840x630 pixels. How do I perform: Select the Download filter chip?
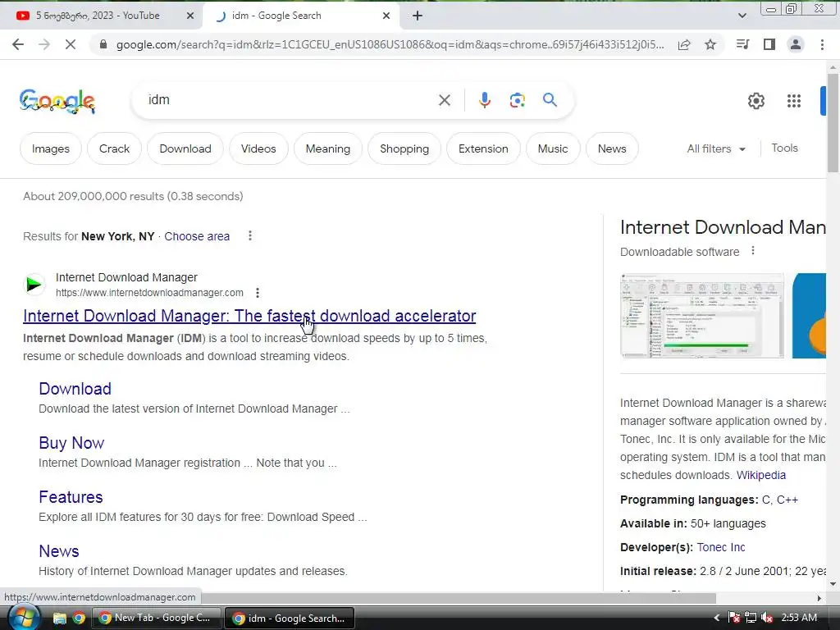(185, 149)
